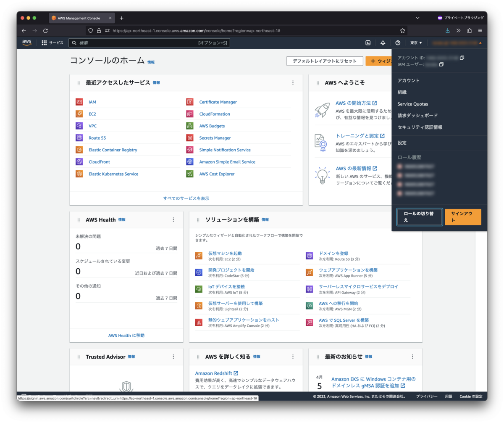
Task: Open the services grid menu icon
Action: (44, 43)
